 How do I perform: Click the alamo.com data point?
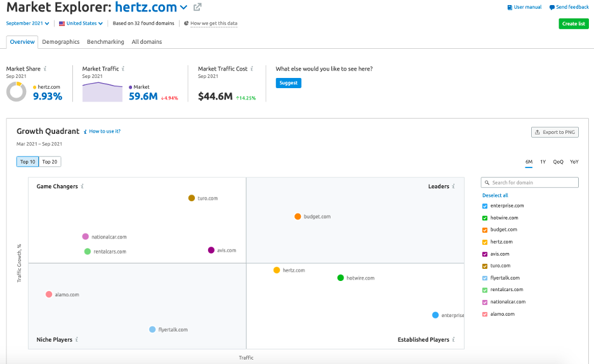point(48,294)
